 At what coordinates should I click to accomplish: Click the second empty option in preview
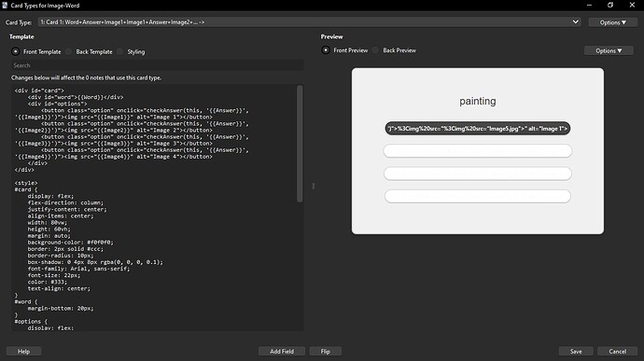coord(478,151)
